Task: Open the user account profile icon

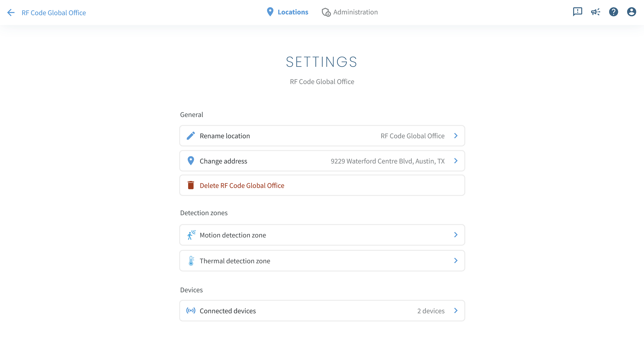Action: pos(631,12)
